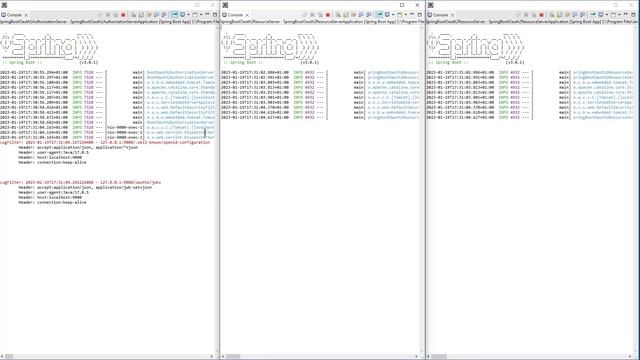Toggle Pin Console in middle window
Image resolution: width=640 pixels, height=360 pixels.
[x=380, y=15]
